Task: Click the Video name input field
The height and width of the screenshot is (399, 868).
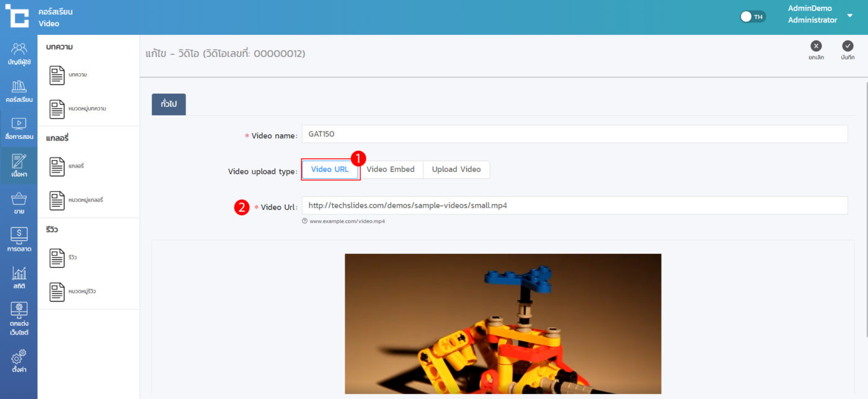Action: pyautogui.click(x=574, y=134)
